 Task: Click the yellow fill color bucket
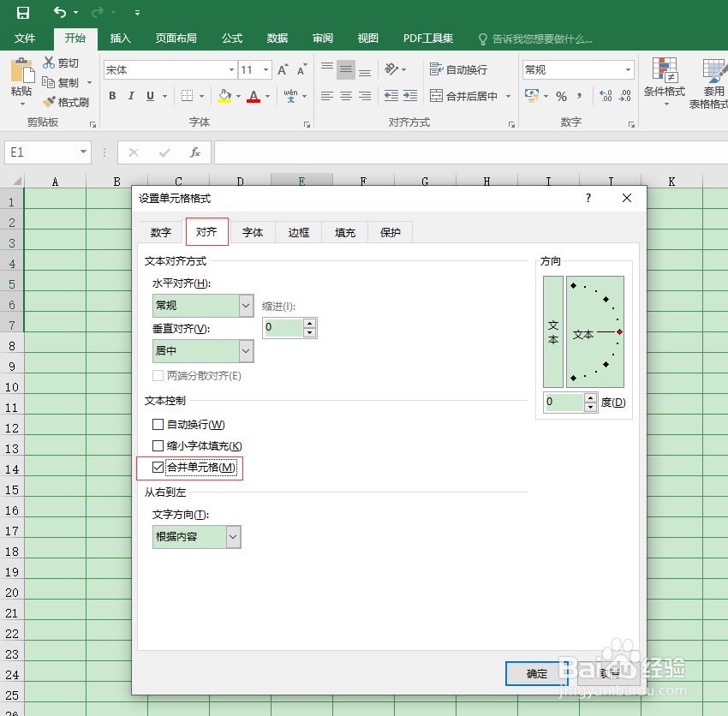point(224,96)
